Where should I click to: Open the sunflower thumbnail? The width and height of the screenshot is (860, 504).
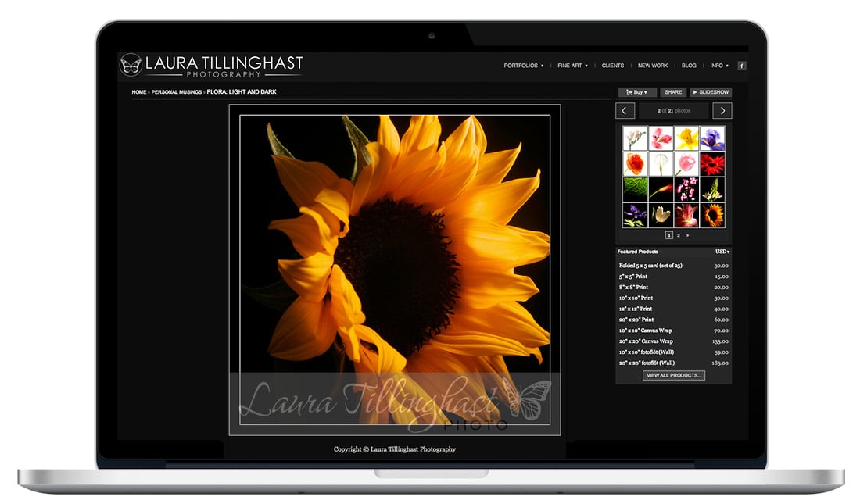(712, 216)
